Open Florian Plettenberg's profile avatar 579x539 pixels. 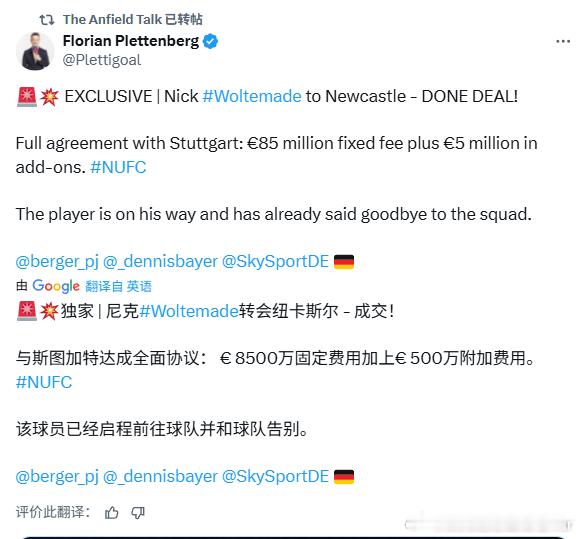tap(35, 51)
